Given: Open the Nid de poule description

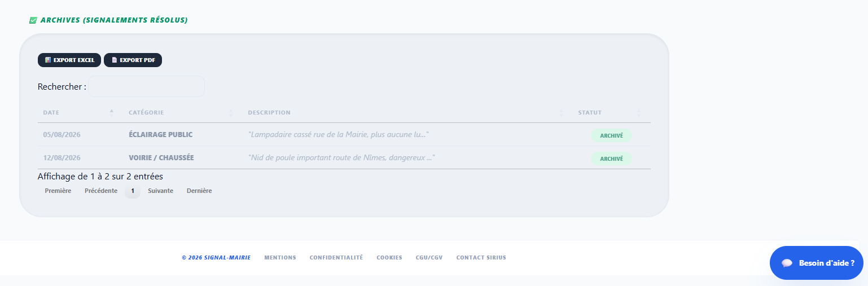Looking at the screenshot, I should tap(341, 158).
